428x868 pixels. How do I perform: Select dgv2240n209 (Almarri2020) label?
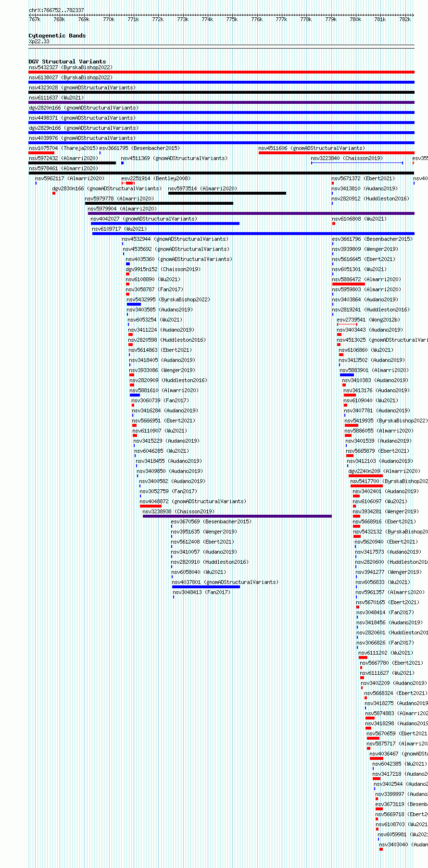[x=384, y=471]
